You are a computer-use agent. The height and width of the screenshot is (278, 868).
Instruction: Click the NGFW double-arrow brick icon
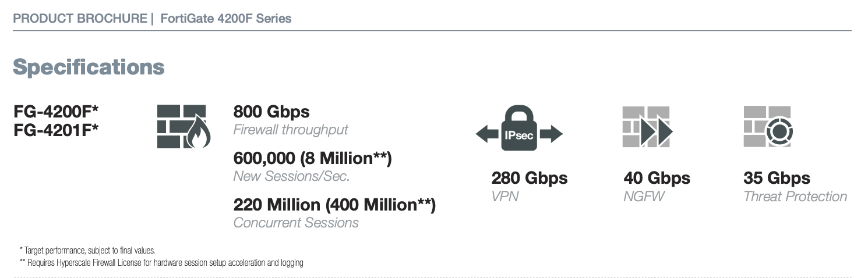tap(647, 126)
